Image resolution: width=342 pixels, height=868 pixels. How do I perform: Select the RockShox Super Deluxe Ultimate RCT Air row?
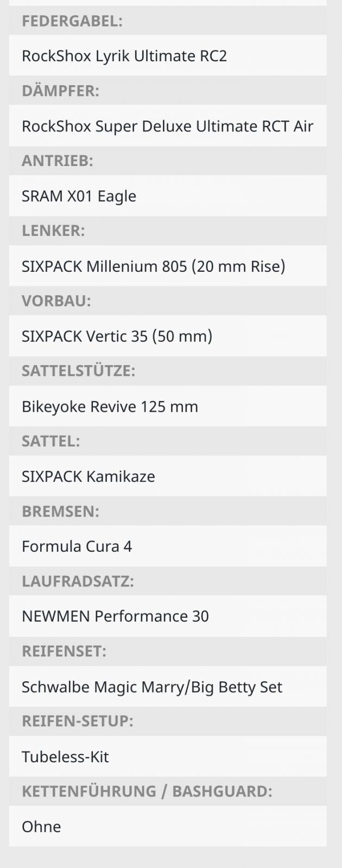click(167, 126)
